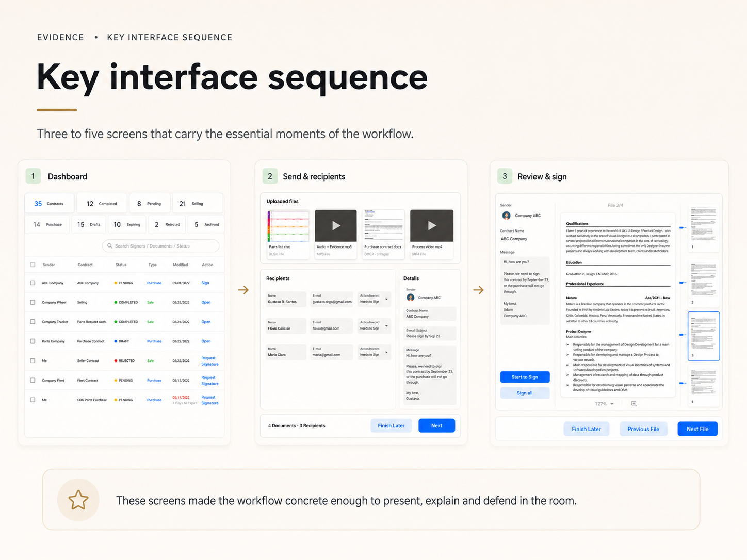
Task: Click Open in the Parts Company row
Action: (206, 341)
